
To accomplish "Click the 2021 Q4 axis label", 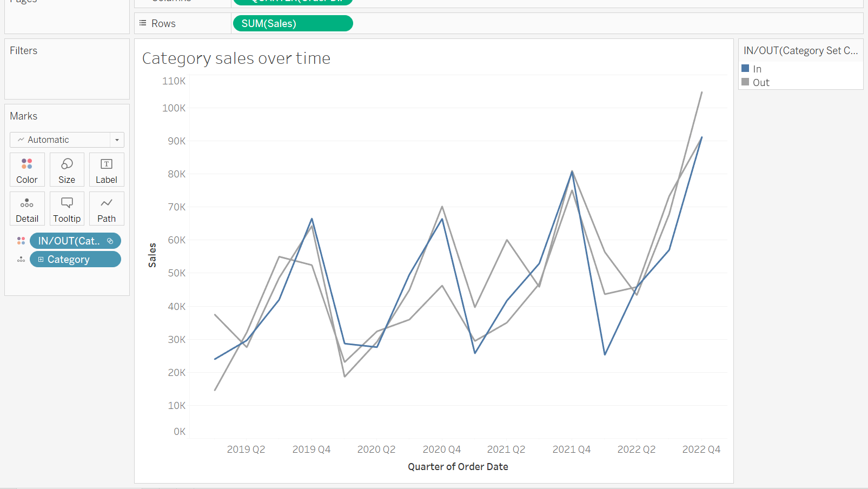I will (572, 450).
